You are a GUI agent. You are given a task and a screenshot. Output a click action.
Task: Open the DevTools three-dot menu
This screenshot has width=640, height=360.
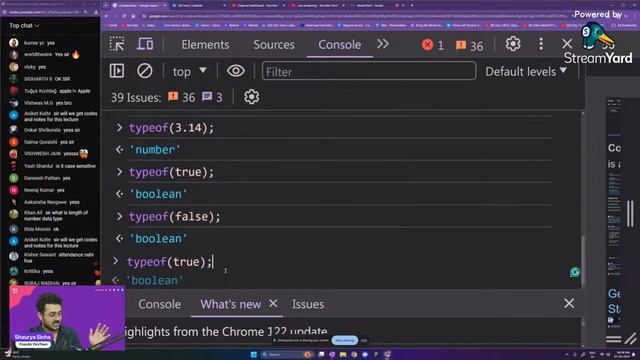pos(541,44)
